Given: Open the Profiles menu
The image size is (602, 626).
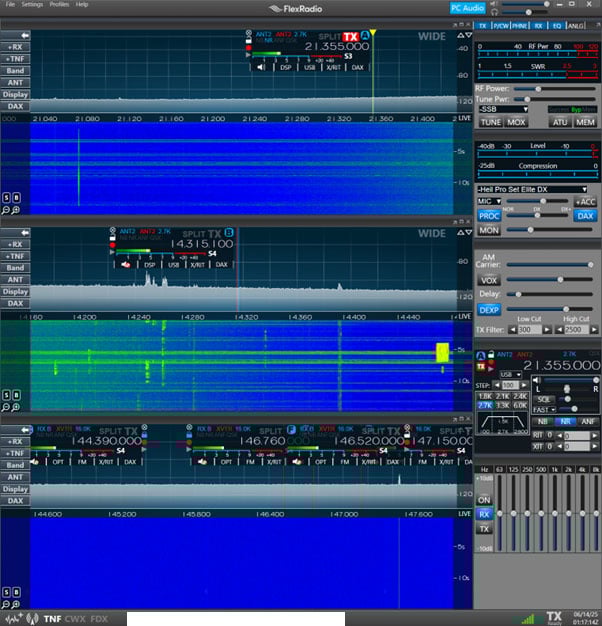Looking at the screenshot, I should (x=59, y=4).
